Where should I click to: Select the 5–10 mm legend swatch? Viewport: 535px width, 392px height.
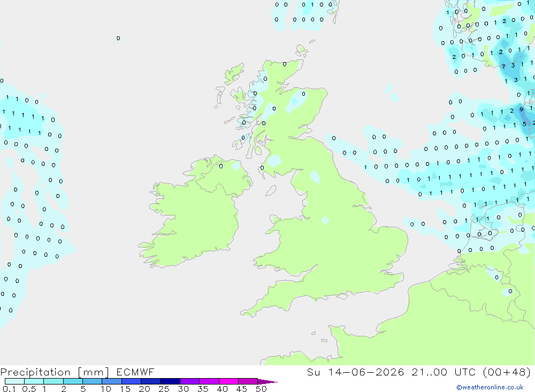(x=93, y=381)
